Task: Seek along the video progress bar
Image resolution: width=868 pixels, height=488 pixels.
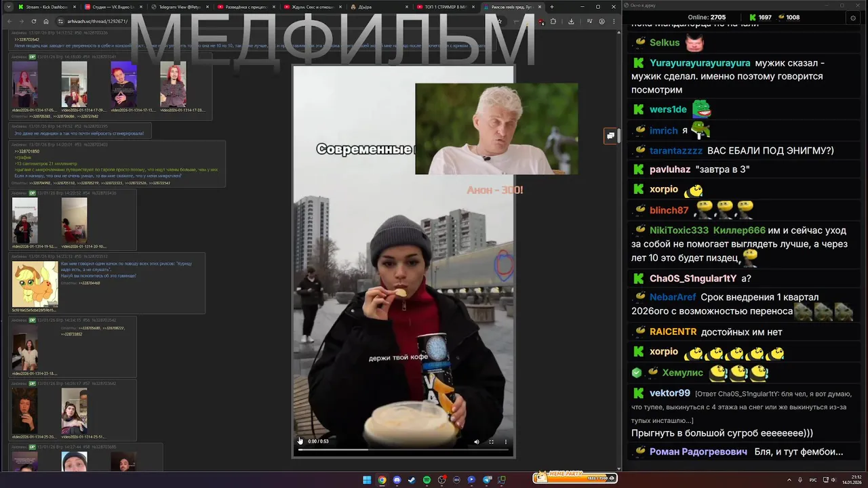Action: click(403, 449)
